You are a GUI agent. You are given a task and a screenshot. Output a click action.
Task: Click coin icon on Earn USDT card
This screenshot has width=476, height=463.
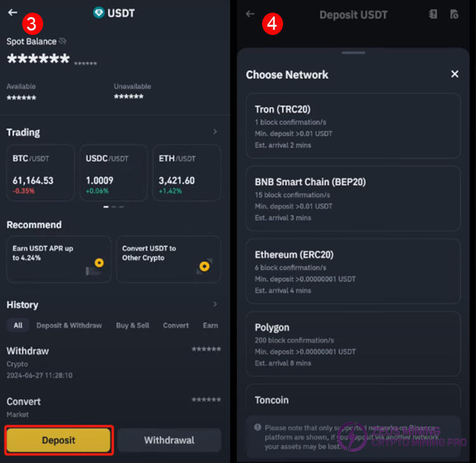point(99,263)
